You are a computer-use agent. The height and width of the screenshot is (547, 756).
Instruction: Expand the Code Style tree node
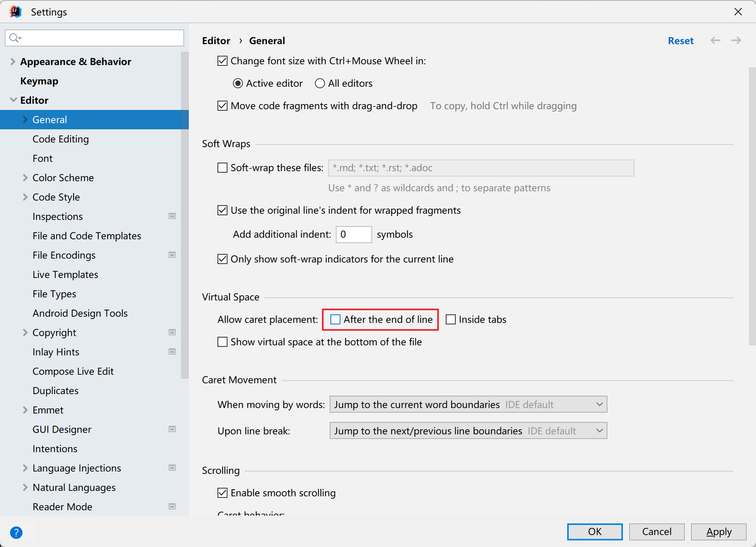(x=25, y=197)
